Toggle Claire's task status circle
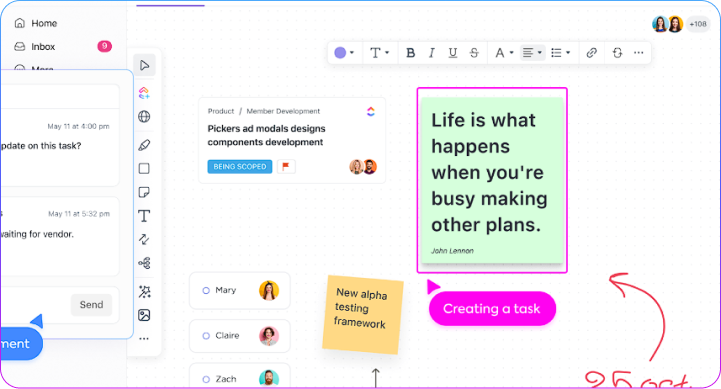 [206, 336]
